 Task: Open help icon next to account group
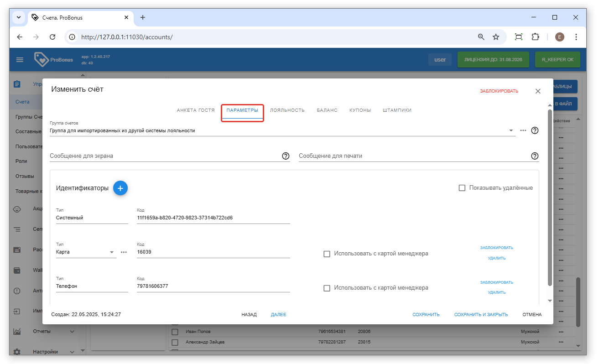535,130
